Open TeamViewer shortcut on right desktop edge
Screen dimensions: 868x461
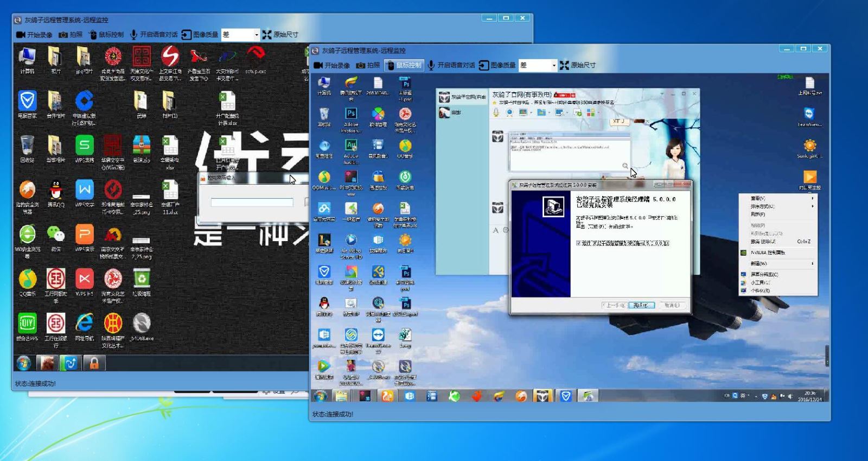809,114
